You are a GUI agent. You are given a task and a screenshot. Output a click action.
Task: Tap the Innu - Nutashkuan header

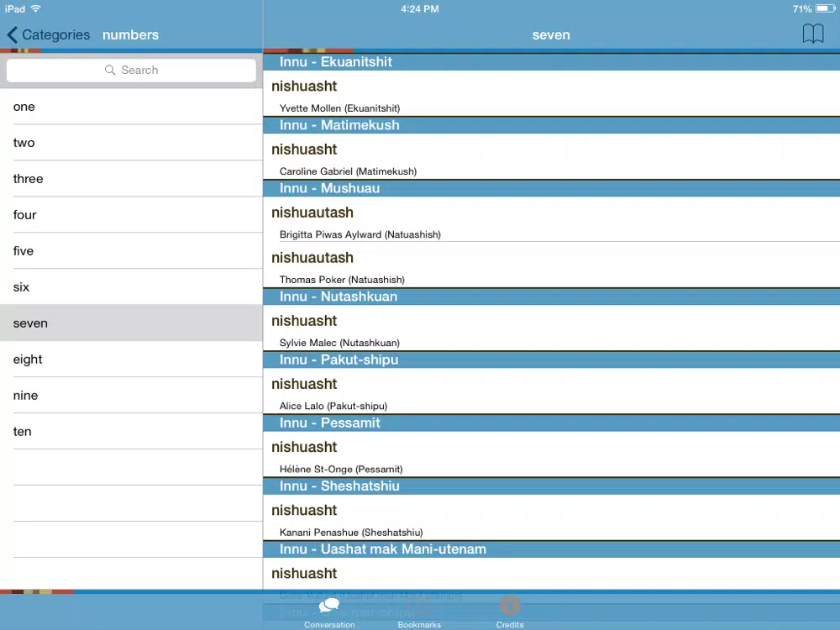[551, 297]
